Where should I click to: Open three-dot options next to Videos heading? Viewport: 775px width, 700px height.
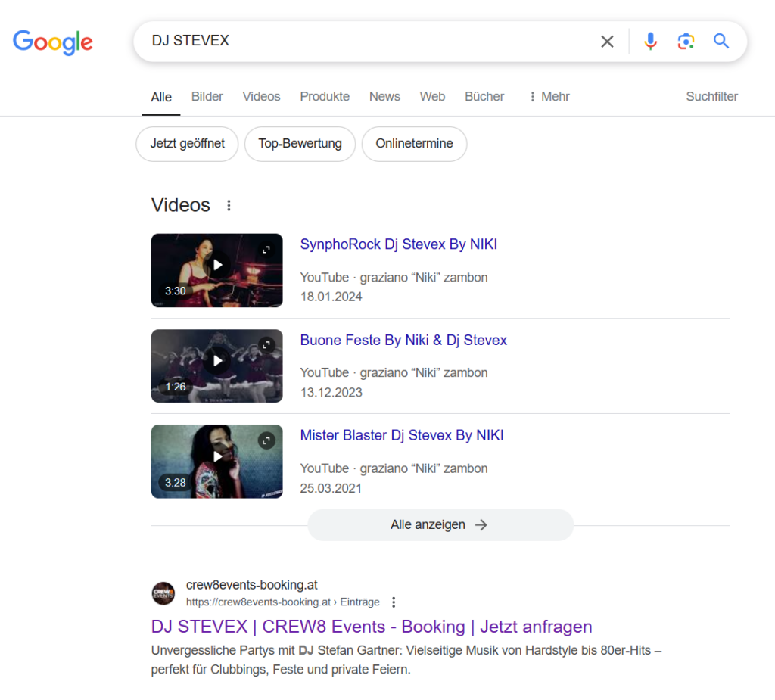tap(229, 205)
